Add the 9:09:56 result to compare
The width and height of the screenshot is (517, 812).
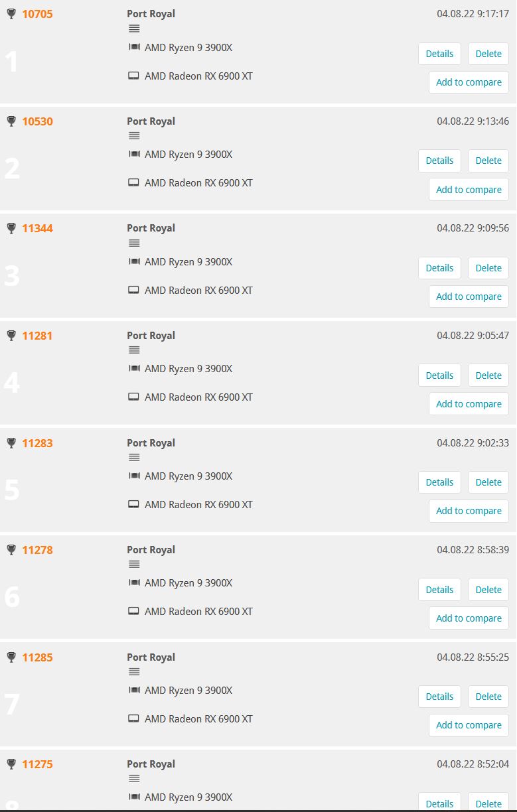(469, 297)
